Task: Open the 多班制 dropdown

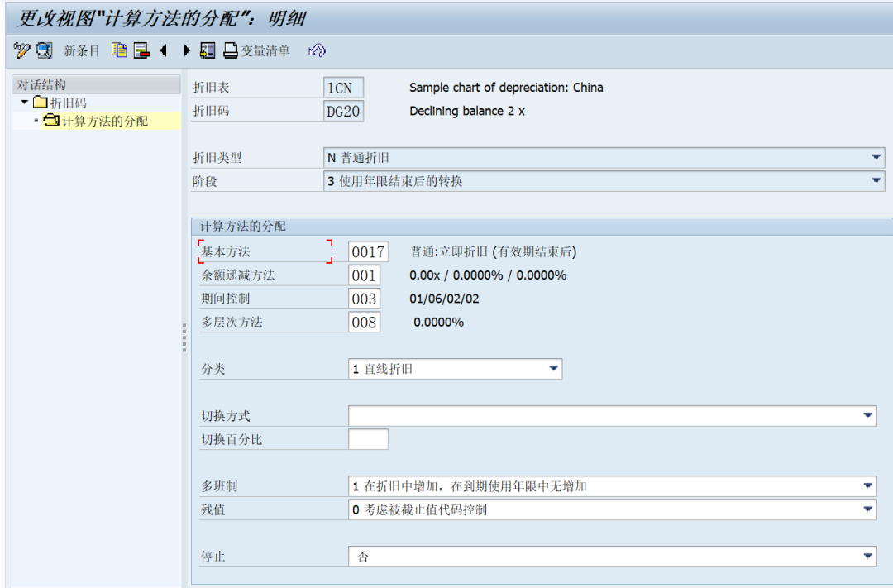Action: [867, 486]
